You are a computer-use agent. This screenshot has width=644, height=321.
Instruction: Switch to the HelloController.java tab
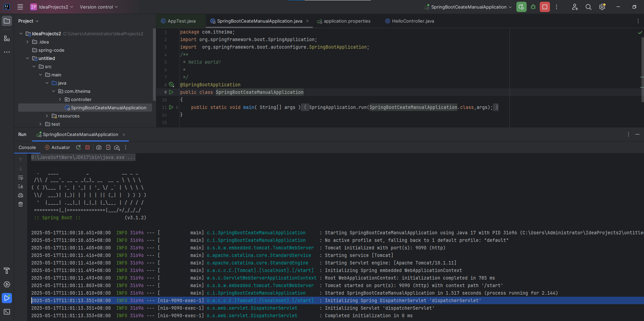(410, 21)
